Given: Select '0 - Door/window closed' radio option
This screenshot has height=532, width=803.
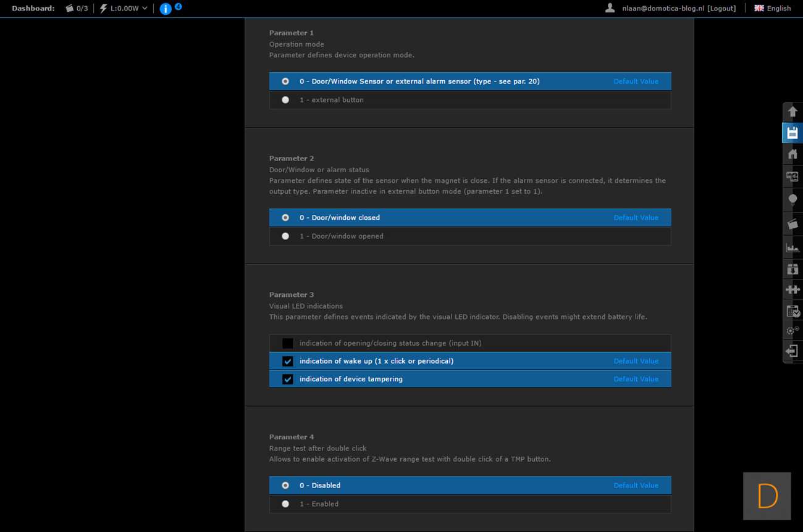Looking at the screenshot, I should point(285,218).
